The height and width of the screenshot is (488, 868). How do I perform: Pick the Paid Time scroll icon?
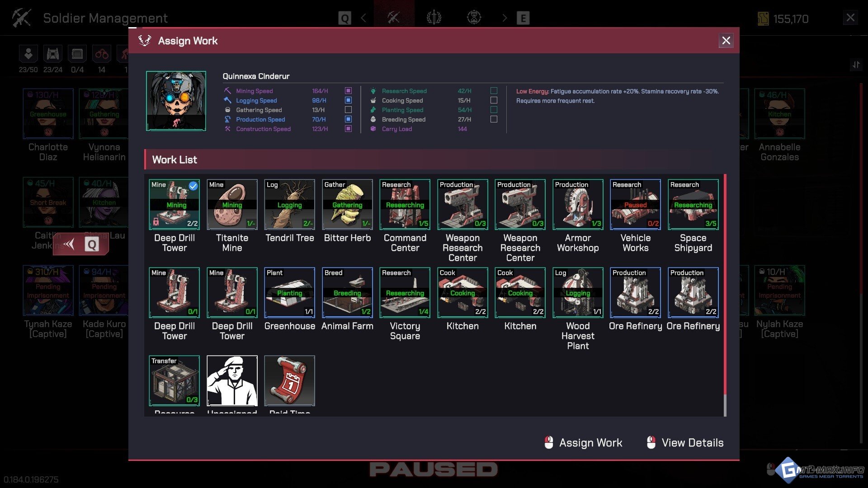pyautogui.click(x=289, y=380)
